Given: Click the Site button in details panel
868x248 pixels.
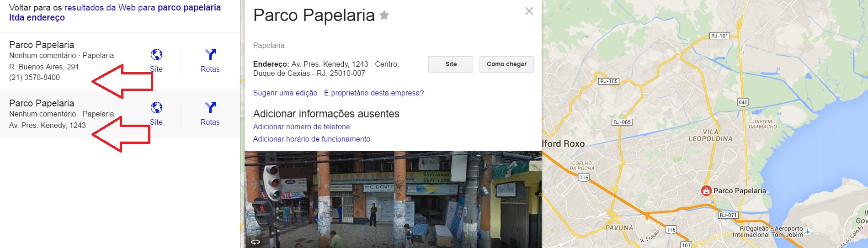Looking at the screenshot, I should coord(451,64).
